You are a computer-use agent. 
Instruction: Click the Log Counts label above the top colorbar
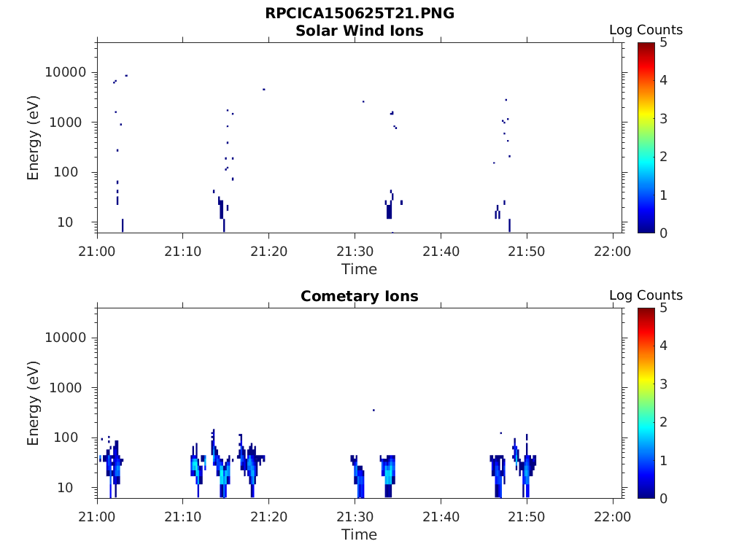pyautogui.click(x=646, y=29)
